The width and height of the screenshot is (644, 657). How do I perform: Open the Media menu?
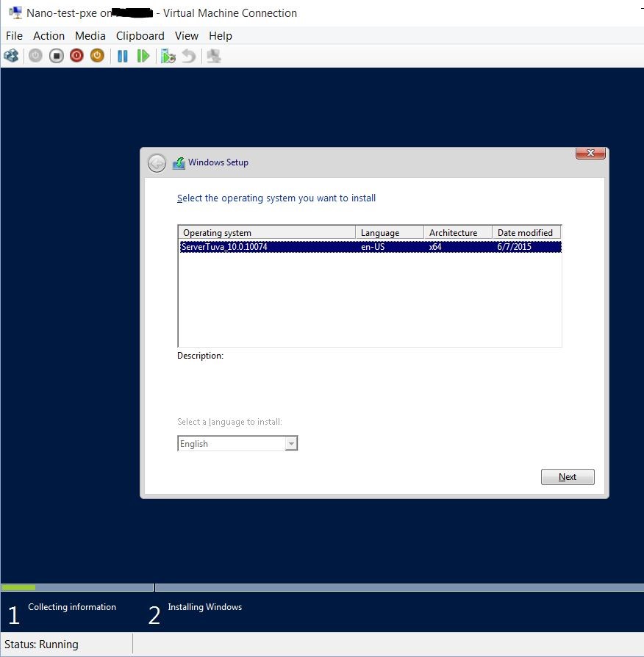90,35
